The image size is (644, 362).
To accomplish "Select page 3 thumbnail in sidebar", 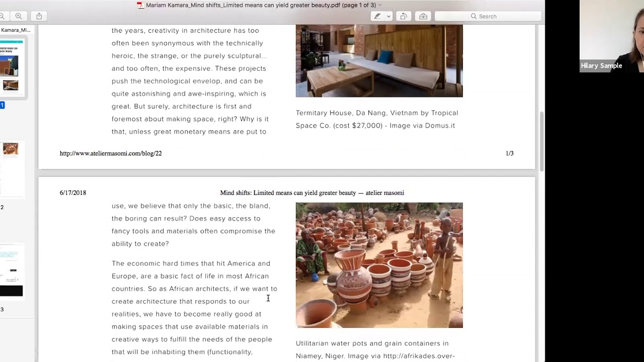I will tap(11, 272).
